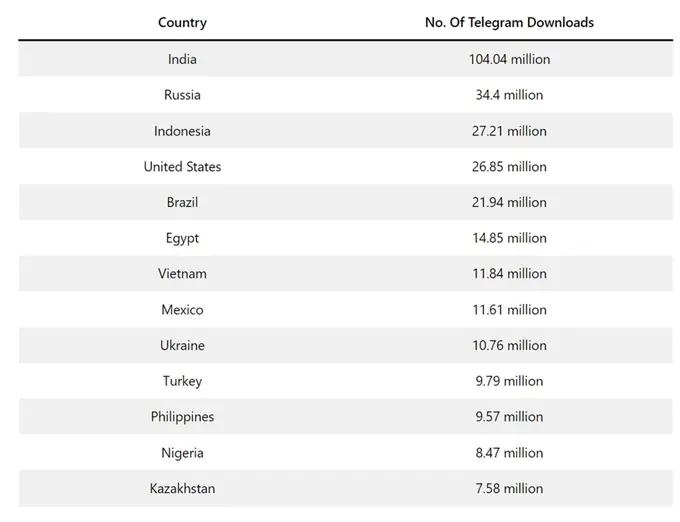The width and height of the screenshot is (680, 522).
Task: Click the 9.79 million value for Turkey
Action: [x=509, y=381]
